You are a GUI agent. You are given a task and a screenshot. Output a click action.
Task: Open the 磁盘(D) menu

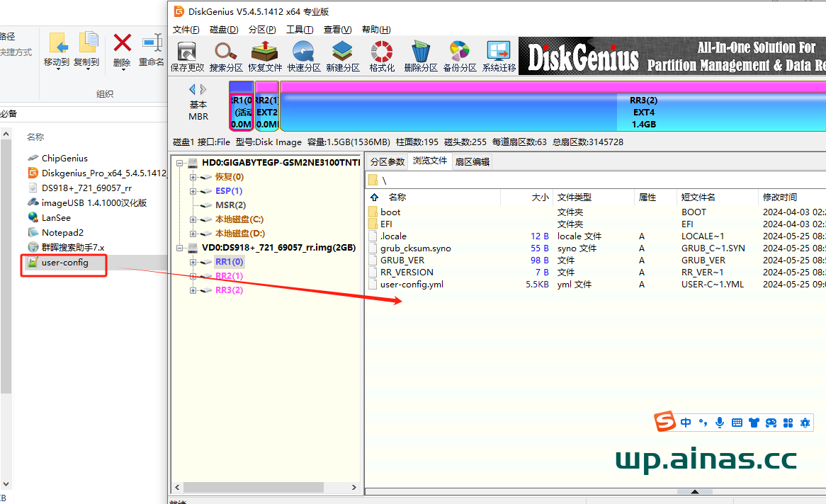(x=224, y=30)
